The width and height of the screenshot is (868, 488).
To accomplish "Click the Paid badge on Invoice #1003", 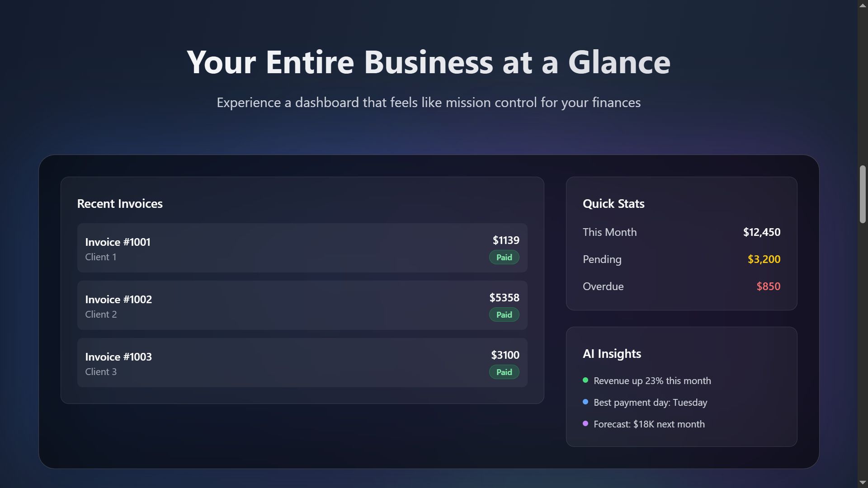I will [504, 372].
